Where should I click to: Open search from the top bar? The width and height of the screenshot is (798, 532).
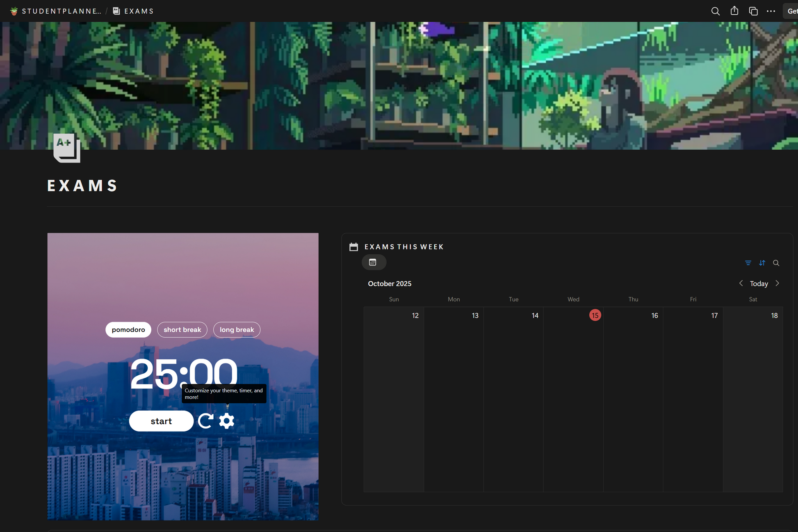[x=715, y=11]
